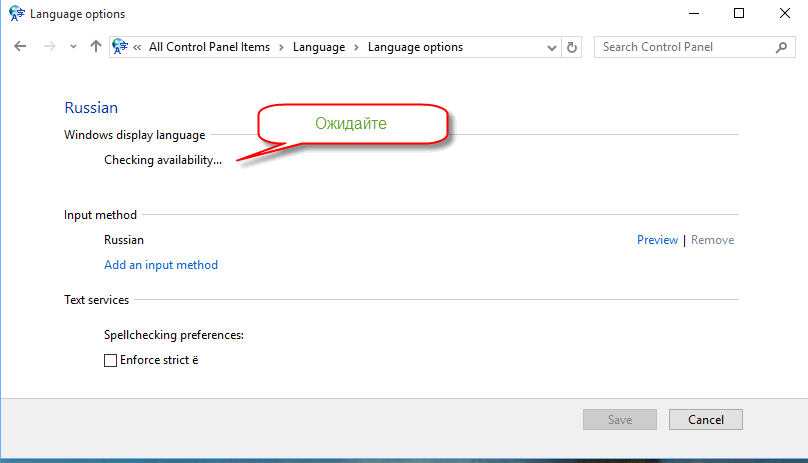
Task: Click the language icon in address bar
Action: [121, 47]
